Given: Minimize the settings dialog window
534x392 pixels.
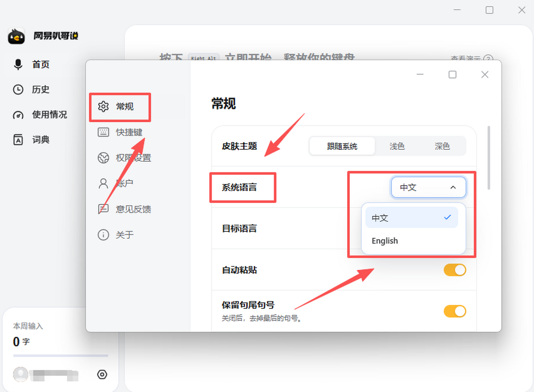Looking at the screenshot, I should (x=420, y=75).
